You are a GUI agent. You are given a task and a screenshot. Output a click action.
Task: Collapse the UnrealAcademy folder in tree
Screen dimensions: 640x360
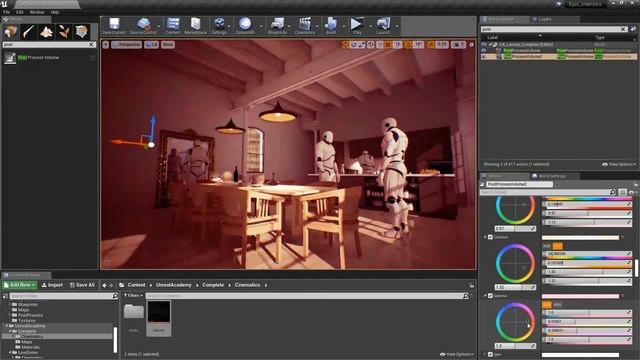pos(6,326)
